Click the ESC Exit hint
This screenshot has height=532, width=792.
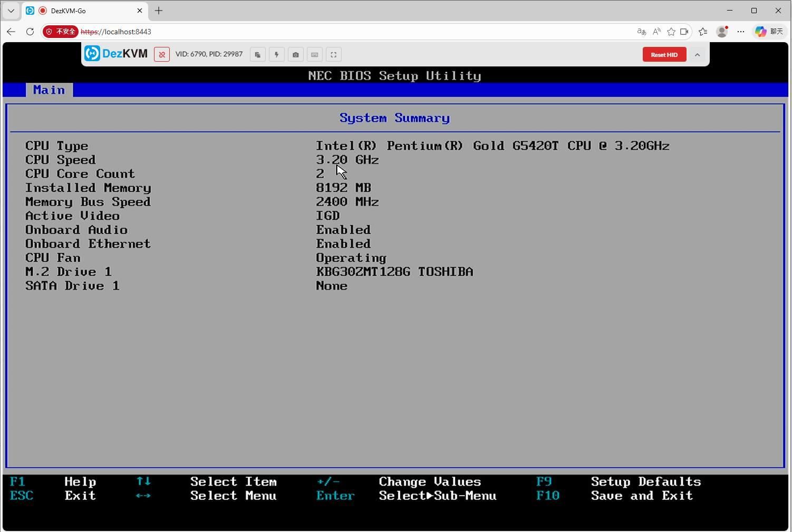click(x=53, y=496)
